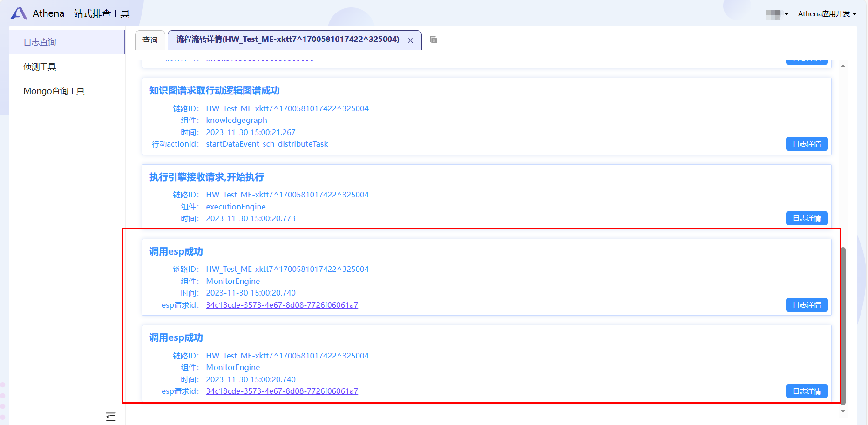Open esp请求id link in last 调用esp成功 card
This screenshot has height=425, width=868.
coord(282,391)
